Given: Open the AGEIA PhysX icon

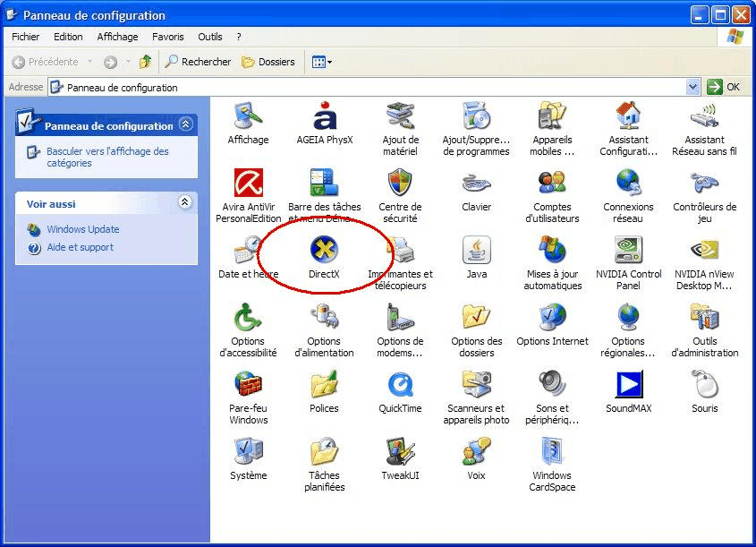Looking at the screenshot, I should (325, 115).
